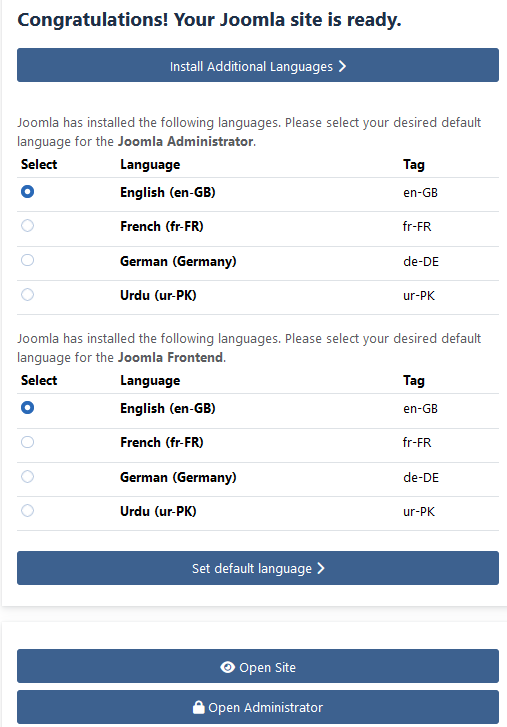Screen dimensions: 507x727
Task: Click the de-DE tag in Administrator table
Action: click(x=421, y=261)
